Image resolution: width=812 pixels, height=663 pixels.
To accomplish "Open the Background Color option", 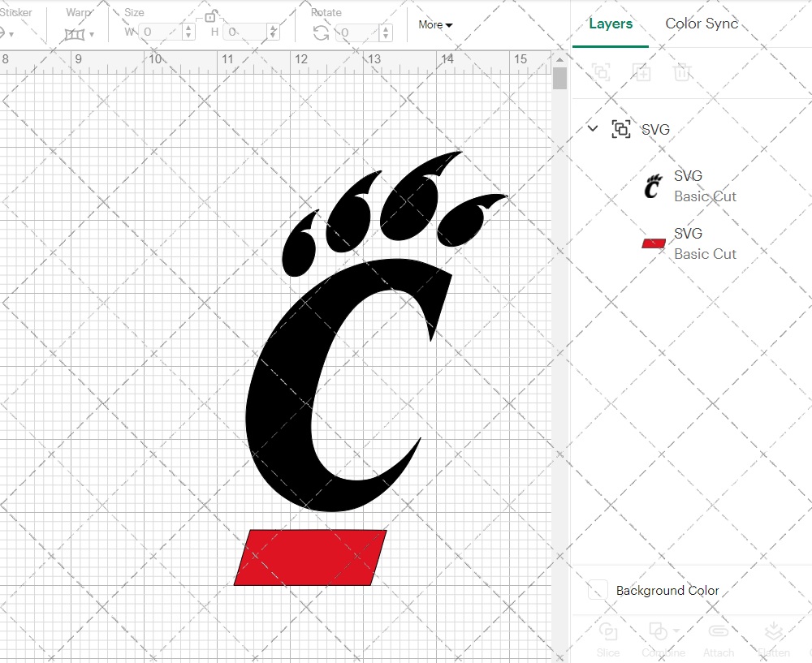I will pyautogui.click(x=667, y=590).
